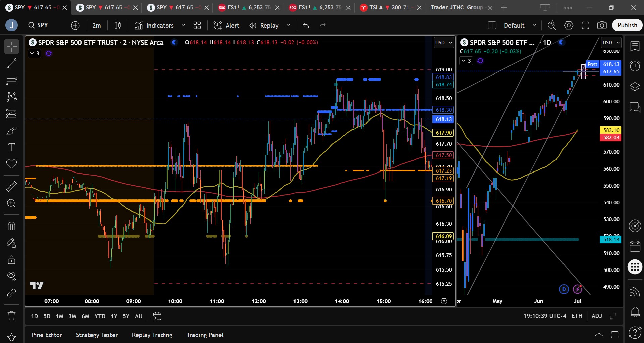Take a chart snapshot with camera
This screenshot has height=343, width=644.
pyautogui.click(x=602, y=25)
